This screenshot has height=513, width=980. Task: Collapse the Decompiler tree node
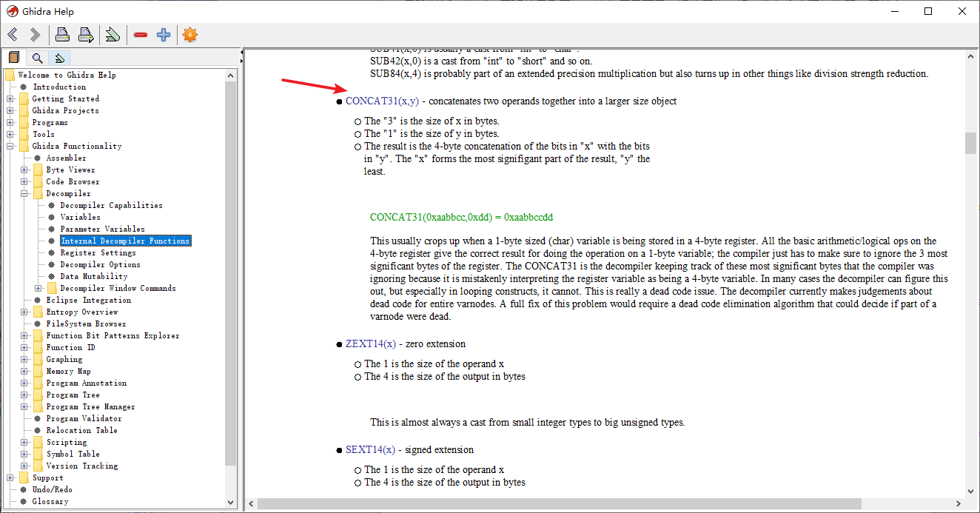[24, 193]
